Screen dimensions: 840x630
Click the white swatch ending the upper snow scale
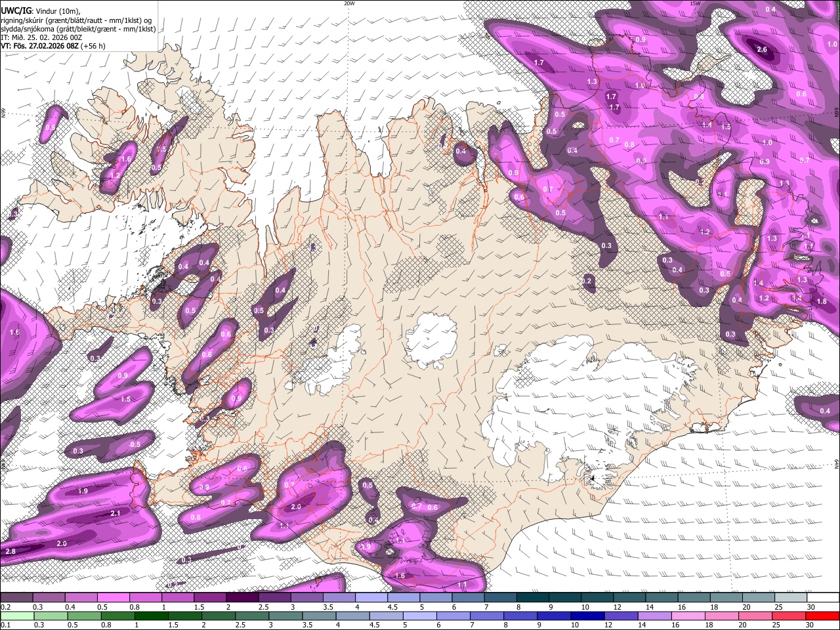point(822,598)
